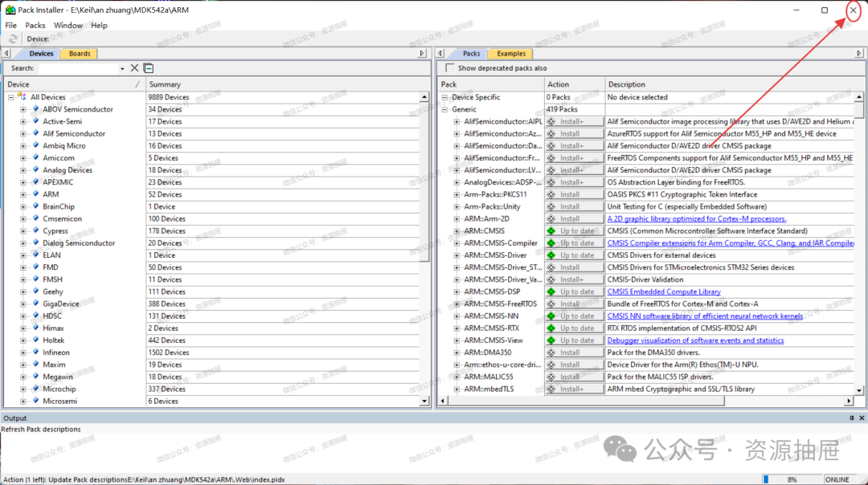The height and width of the screenshot is (485, 868).
Task: Open CMSIS NN software library link
Action: [705, 316]
